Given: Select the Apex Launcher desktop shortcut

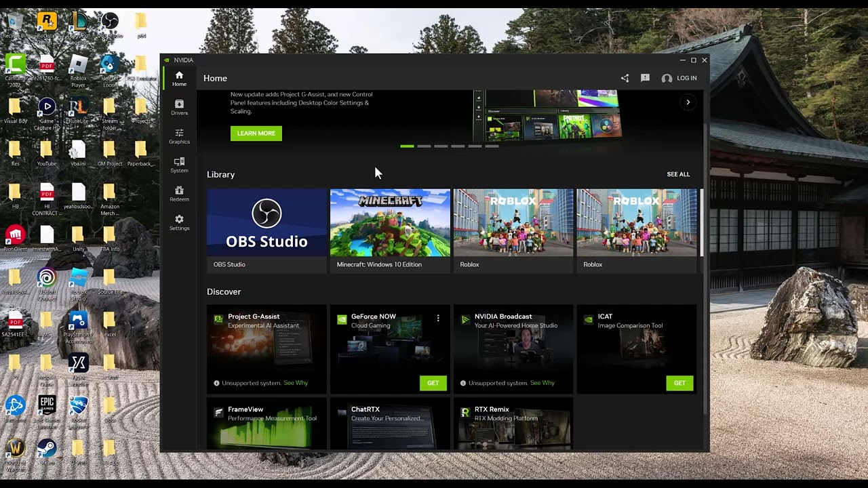Looking at the screenshot, I should 78,369.
